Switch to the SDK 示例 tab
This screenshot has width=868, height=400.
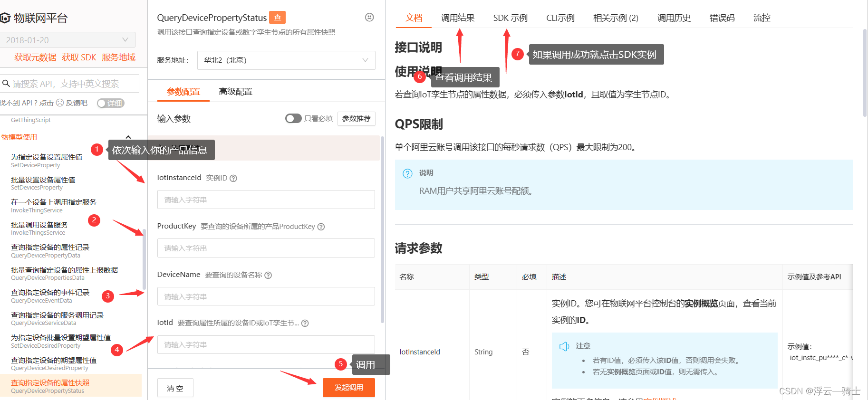tap(511, 18)
